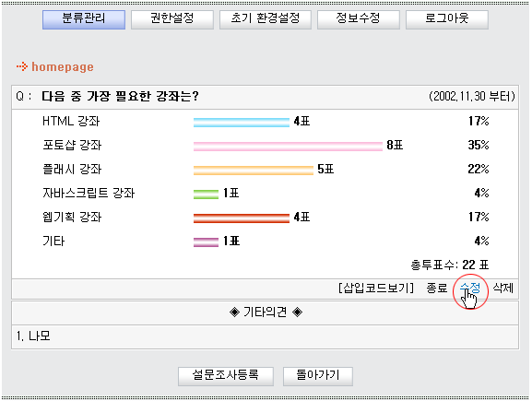Screen dimensions: 532x401
Task: Click the 로그아웃 button
Action: pyautogui.click(x=447, y=19)
